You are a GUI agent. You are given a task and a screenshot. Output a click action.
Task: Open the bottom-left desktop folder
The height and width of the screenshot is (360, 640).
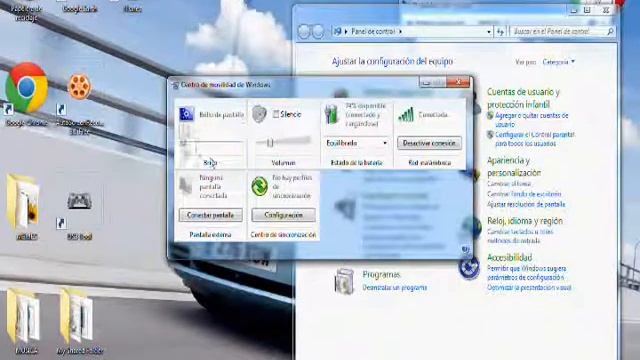(23, 315)
